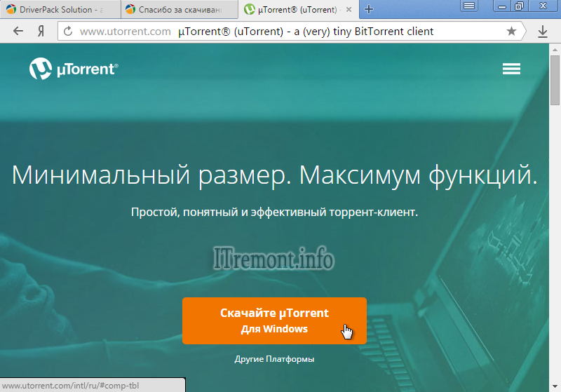Switch to the DriverPack Solution tab

point(60,10)
